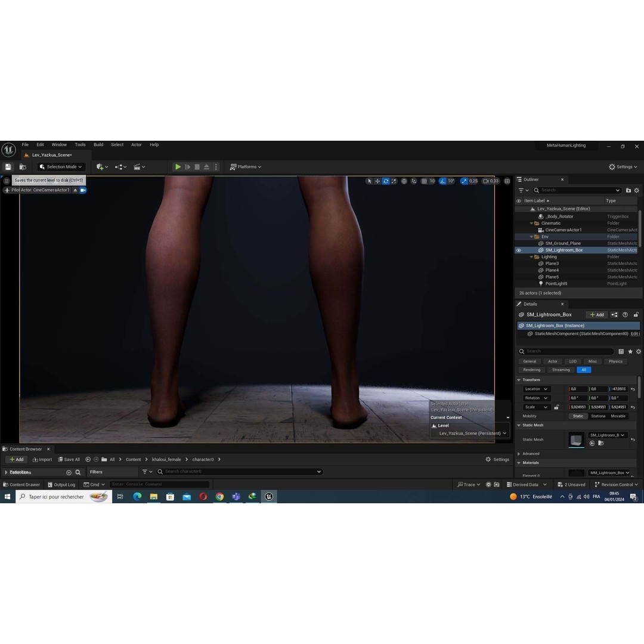Select CineCameraActor1 in the Outliner
Screen dimensions: 644x644
pyautogui.click(x=563, y=230)
